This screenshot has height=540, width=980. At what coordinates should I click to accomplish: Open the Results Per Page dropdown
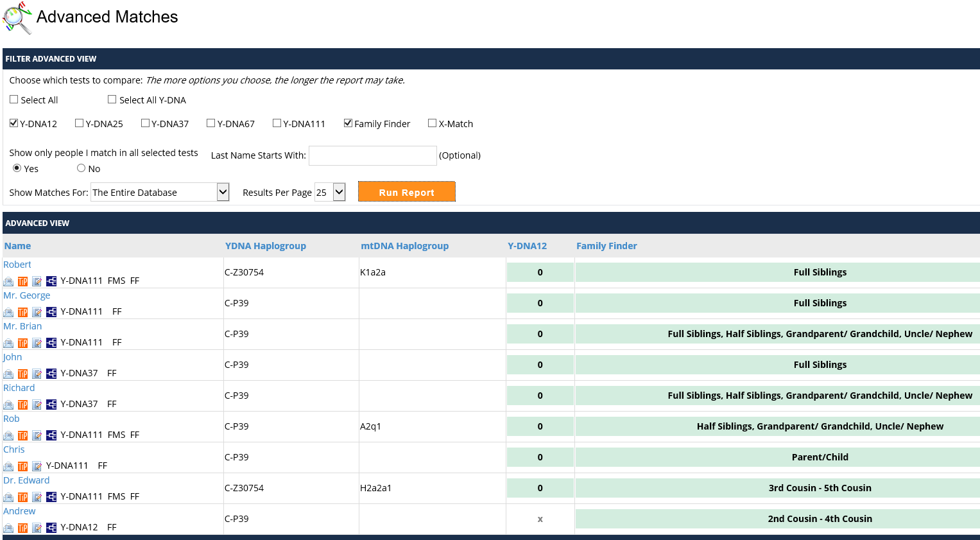(330, 191)
